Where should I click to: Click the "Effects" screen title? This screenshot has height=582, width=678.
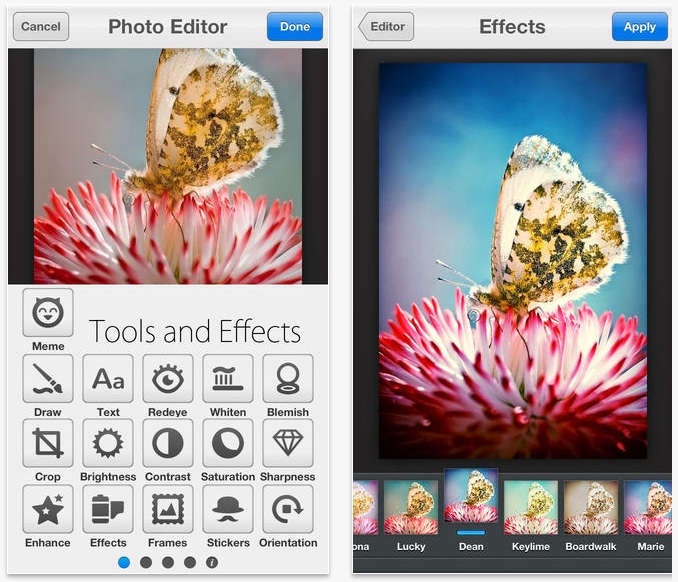[512, 27]
